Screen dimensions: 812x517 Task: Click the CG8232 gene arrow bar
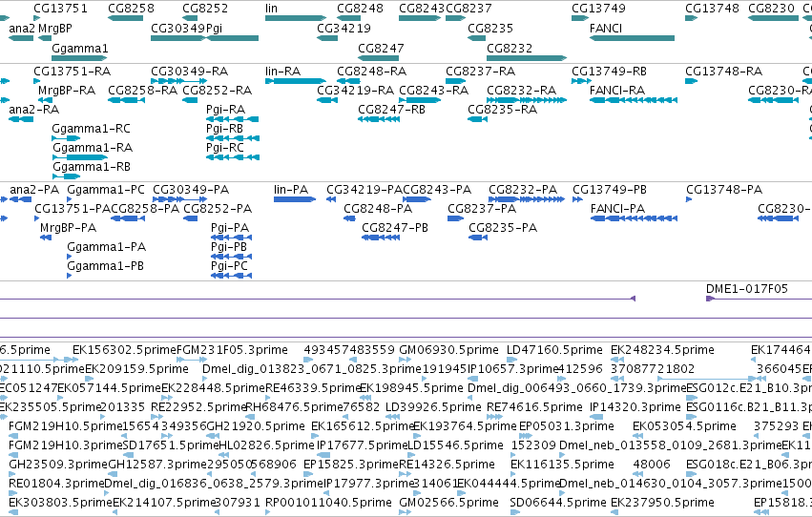pos(527,58)
